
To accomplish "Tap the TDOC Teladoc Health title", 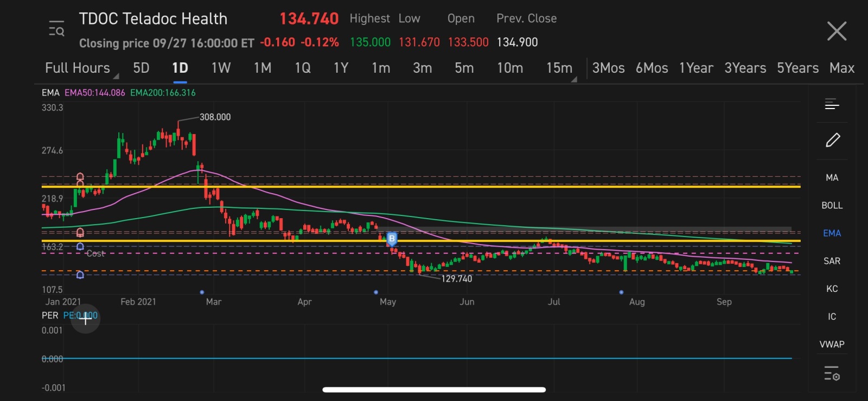I will click(x=153, y=19).
